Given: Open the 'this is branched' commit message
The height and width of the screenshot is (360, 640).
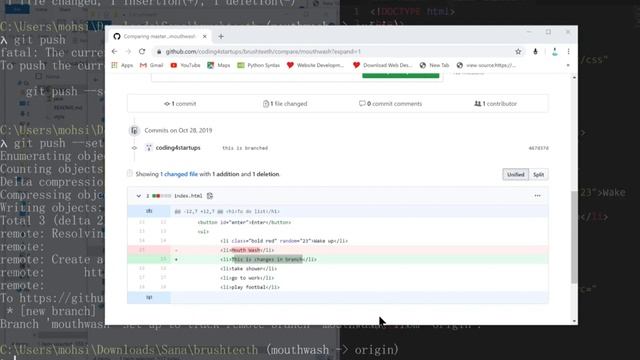Looking at the screenshot, I should point(245,148).
